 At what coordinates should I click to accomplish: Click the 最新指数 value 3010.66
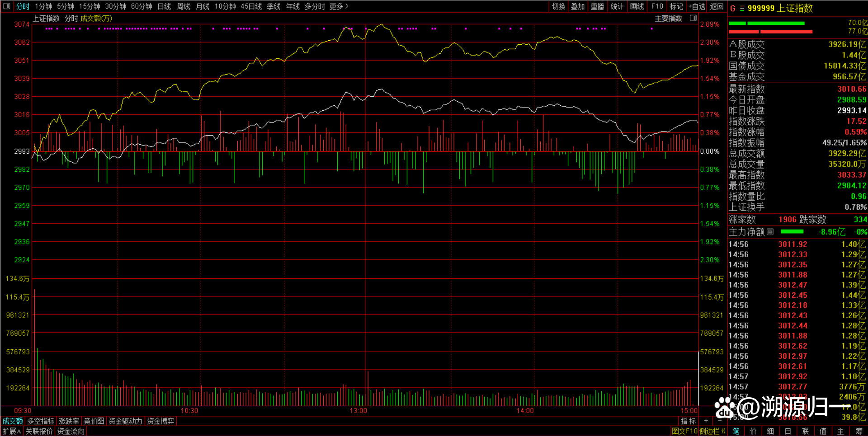(x=852, y=89)
